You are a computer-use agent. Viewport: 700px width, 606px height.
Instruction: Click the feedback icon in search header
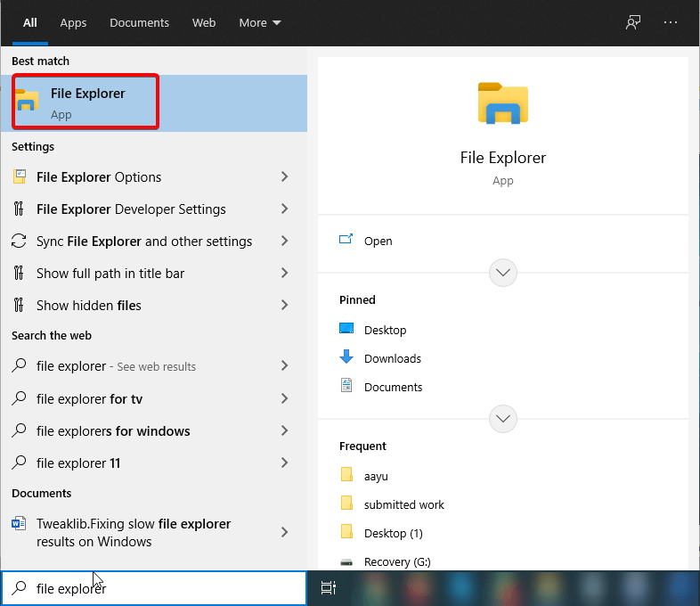(x=633, y=22)
